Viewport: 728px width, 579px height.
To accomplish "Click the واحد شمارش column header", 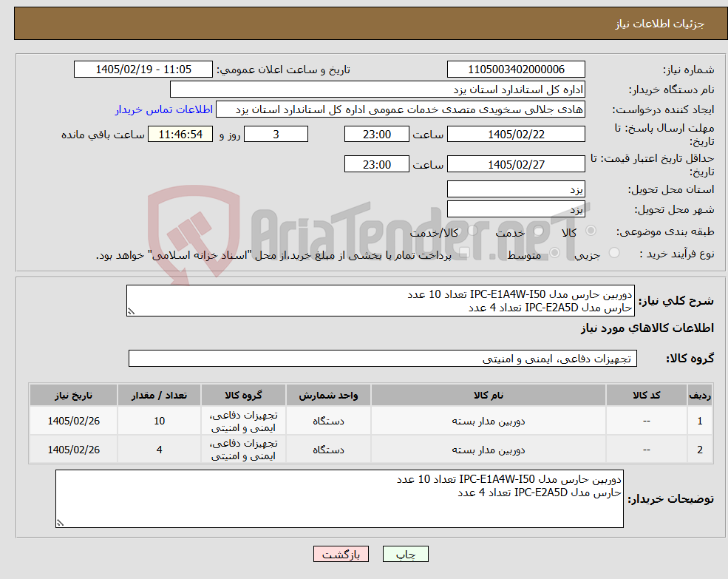I will (328, 396).
